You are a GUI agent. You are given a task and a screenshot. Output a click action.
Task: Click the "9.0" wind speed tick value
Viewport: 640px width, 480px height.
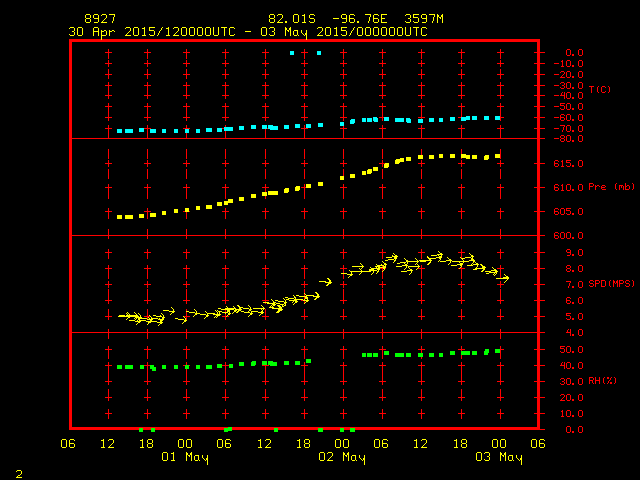574,253
